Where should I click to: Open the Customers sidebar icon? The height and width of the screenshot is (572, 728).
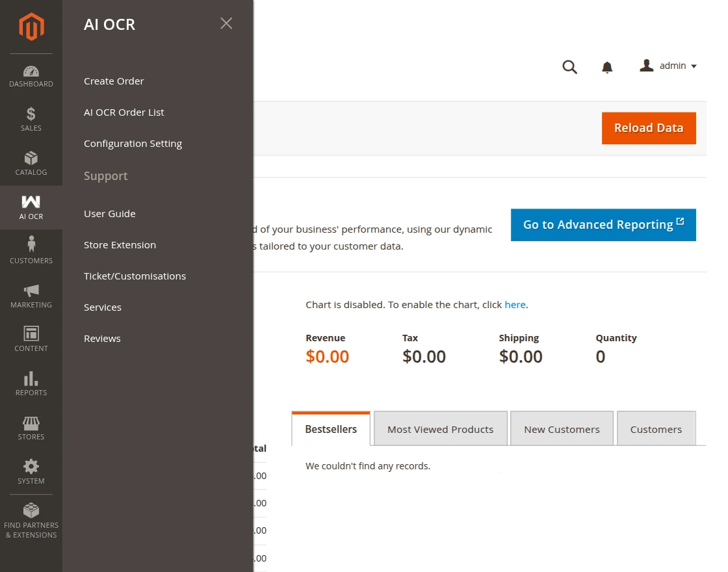click(31, 252)
